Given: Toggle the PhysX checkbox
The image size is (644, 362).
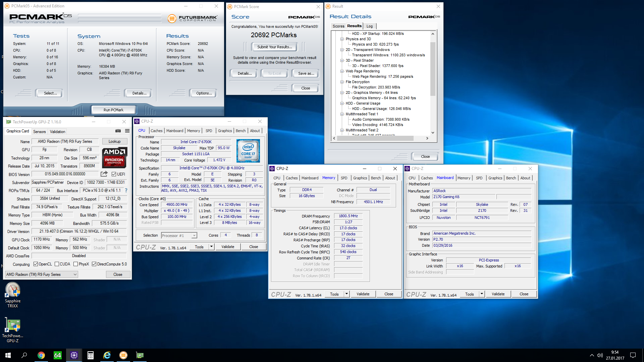Looking at the screenshot, I should (x=75, y=264).
